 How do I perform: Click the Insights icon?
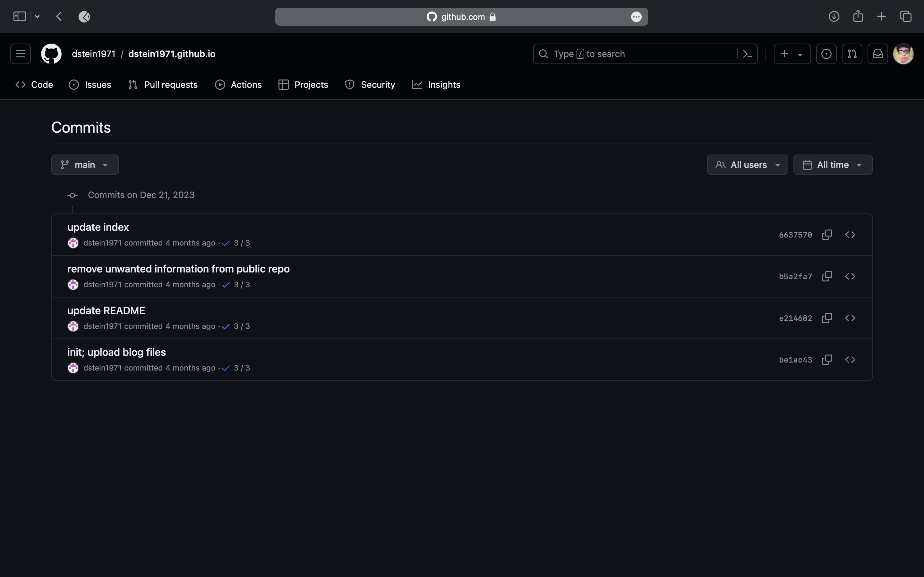point(417,84)
